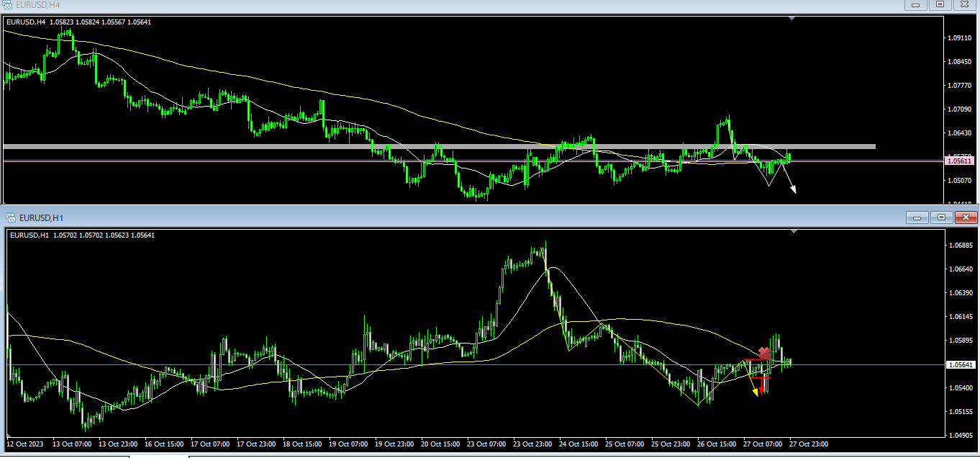Click the chart shift triangle on H4 chart

(x=791, y=19)
